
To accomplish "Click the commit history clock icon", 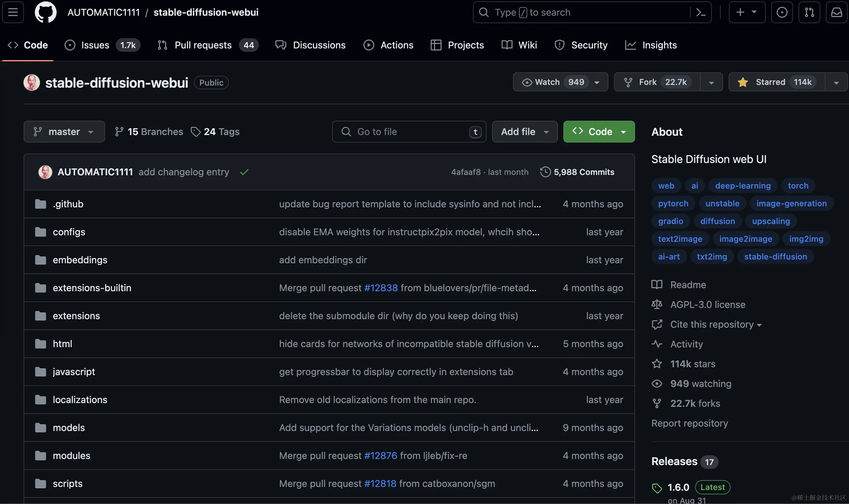I will 545,172.
